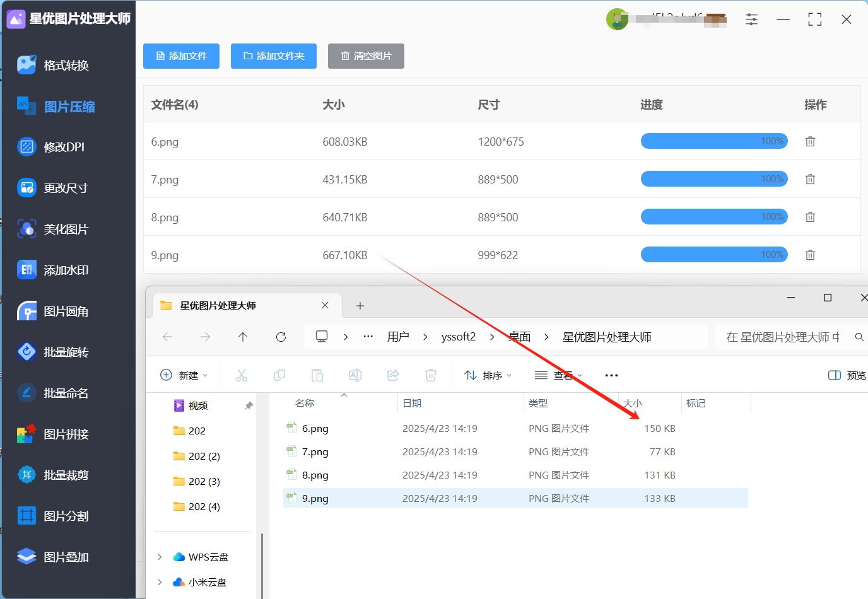
Task: Click the Explorer search magnifier icon
Action: click(859, 337)
